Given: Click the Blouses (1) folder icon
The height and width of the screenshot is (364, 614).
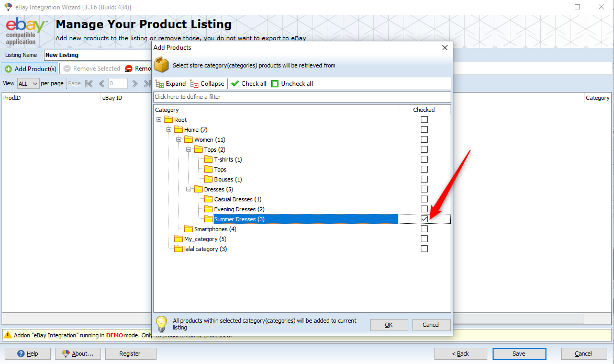Looking at the screenshot, I should coord(208,179).
